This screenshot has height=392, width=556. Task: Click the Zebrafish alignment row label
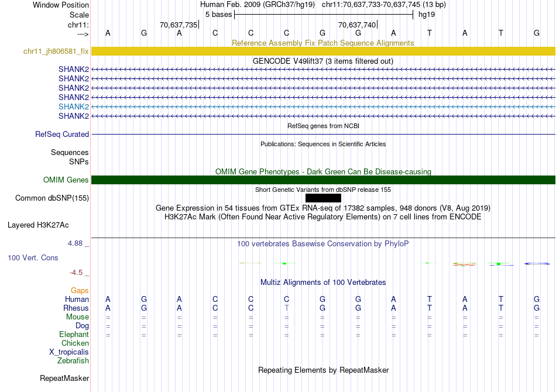(73, 361)
